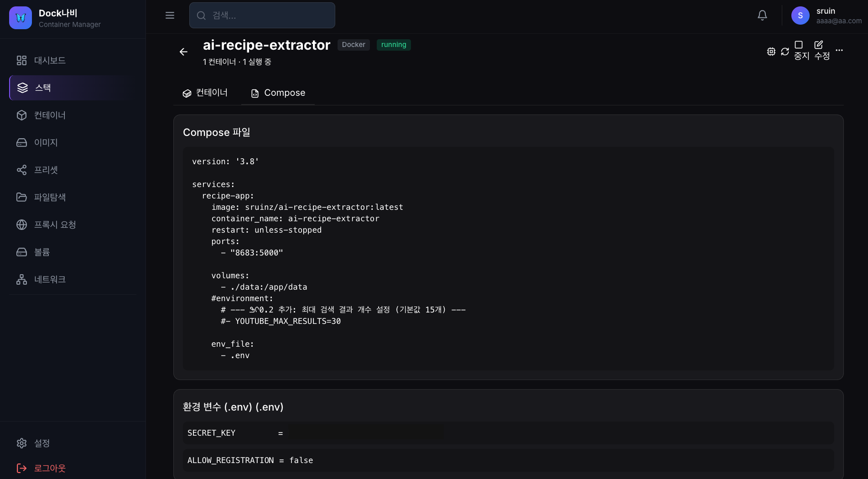Open 이미지 in the sidebar
The height and width of the screenshot is (479, 868).
(46, 142)
